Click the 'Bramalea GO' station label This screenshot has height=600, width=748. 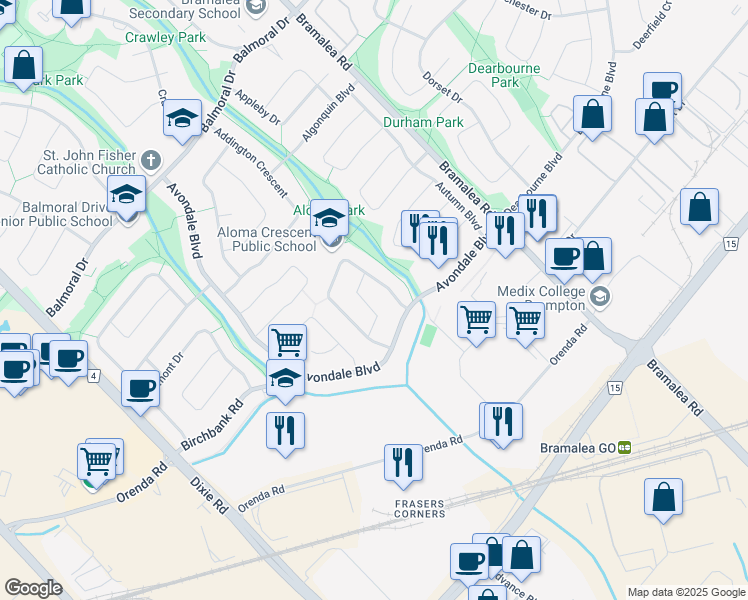coord(577,448)
